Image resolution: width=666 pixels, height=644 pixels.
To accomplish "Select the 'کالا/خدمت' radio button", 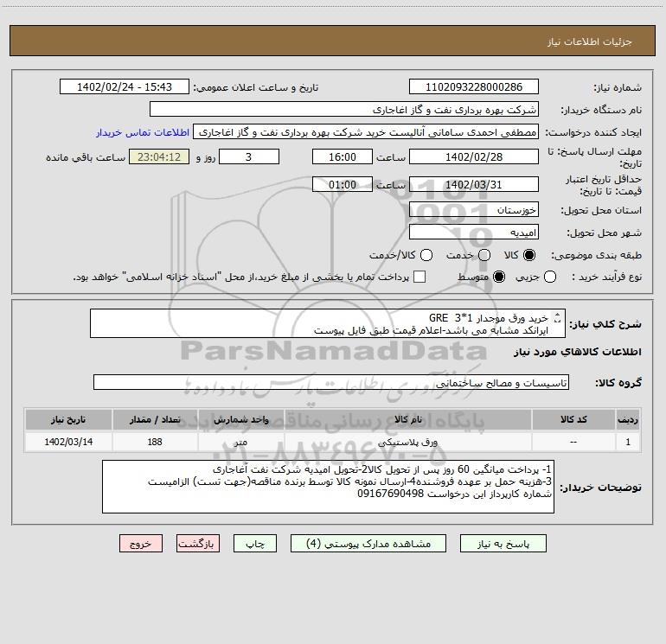I will coord(426,255).
